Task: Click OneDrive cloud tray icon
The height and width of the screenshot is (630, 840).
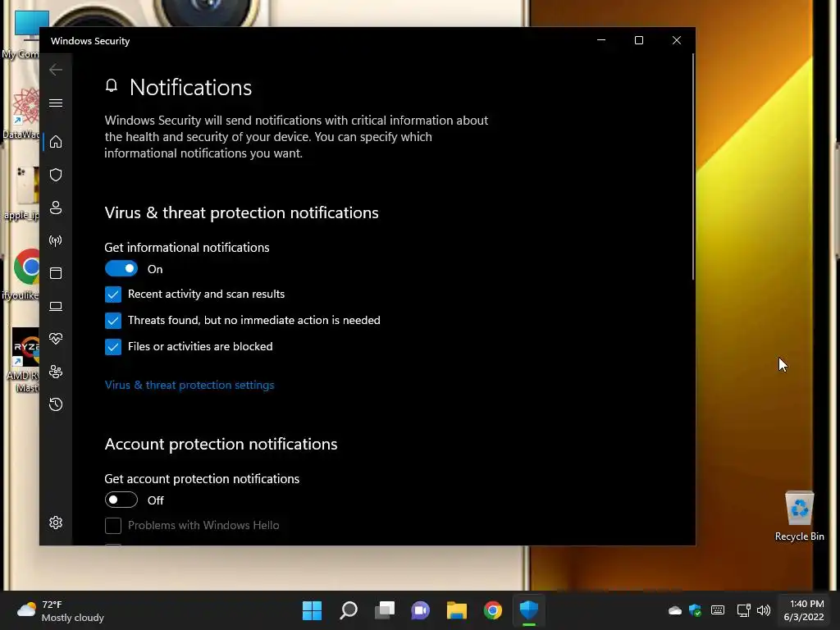Action: (675, 610)
